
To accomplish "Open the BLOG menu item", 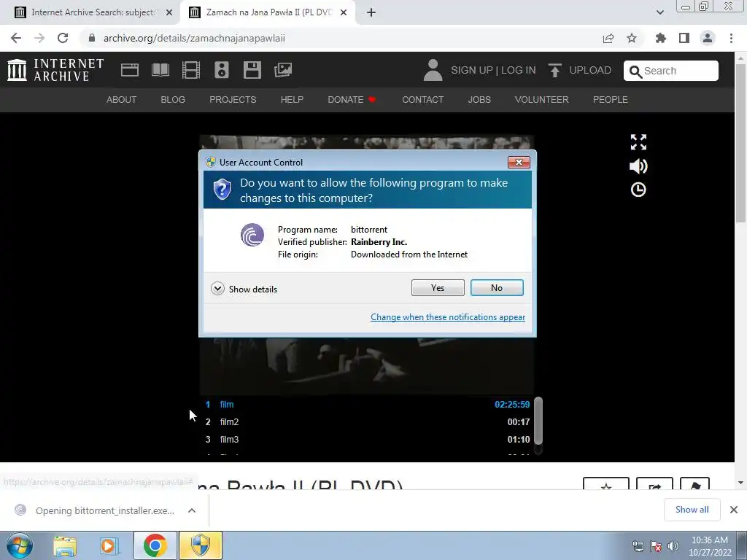I will click(x=173, y=99).
